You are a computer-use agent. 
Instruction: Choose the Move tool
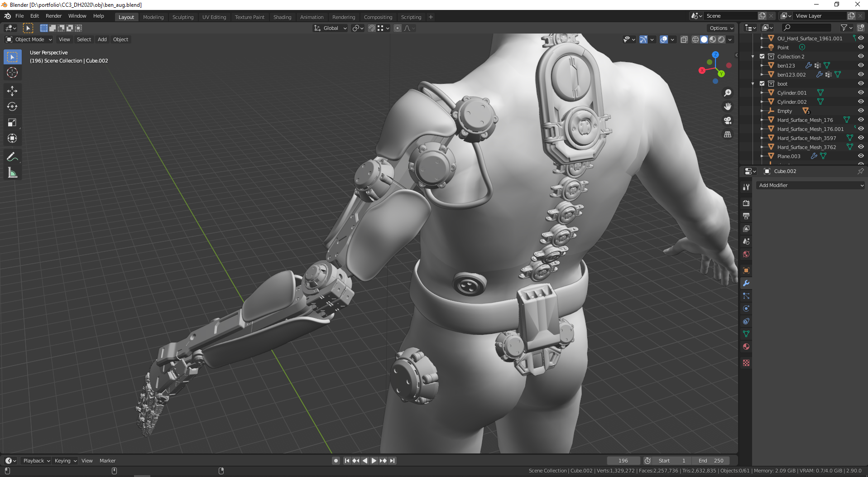click(x=12, y=91)
